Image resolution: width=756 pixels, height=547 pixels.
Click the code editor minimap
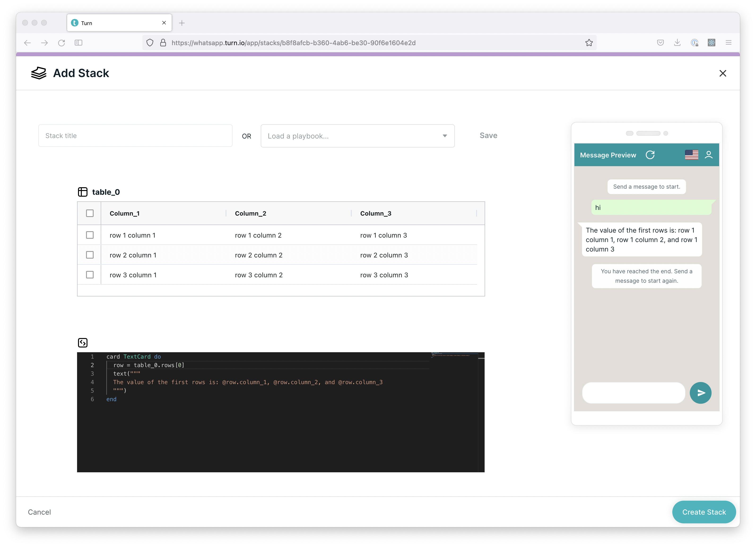point(454,355)
